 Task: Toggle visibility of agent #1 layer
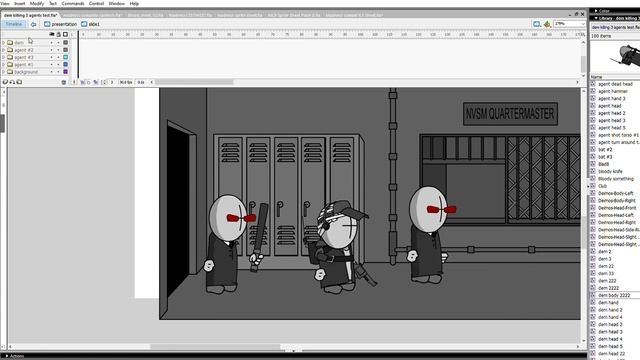click(52, 64)
